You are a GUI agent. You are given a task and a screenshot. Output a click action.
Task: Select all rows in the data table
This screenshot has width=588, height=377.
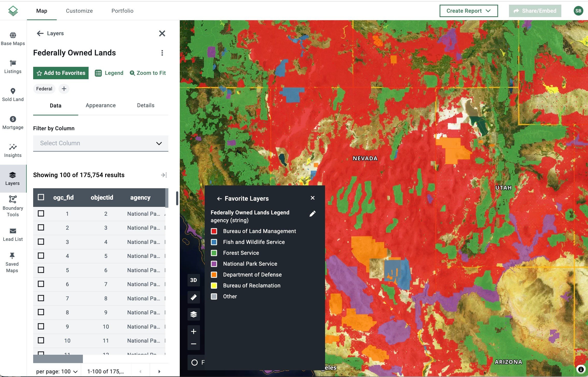[41, 197]
